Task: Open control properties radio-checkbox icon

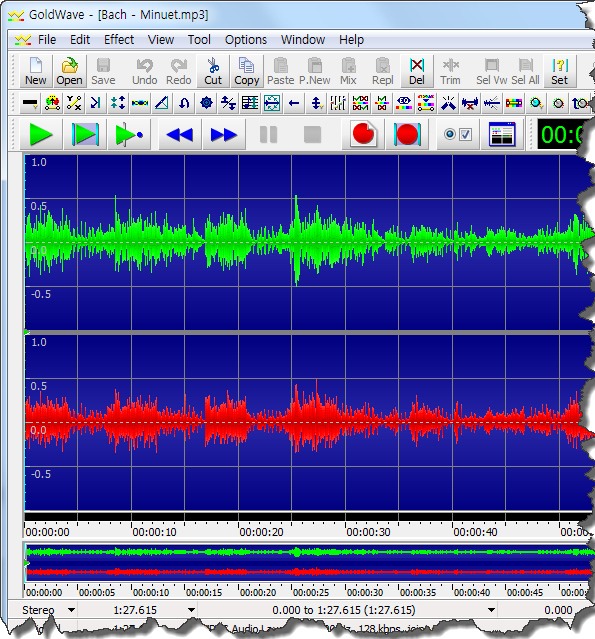Action: [x=457, y=134]
